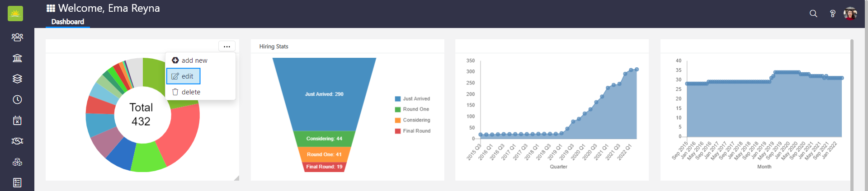Open the people/employees sidebar icon
Image resolution: width=868 pixels, height=191 pixels.
pos(17,37)
